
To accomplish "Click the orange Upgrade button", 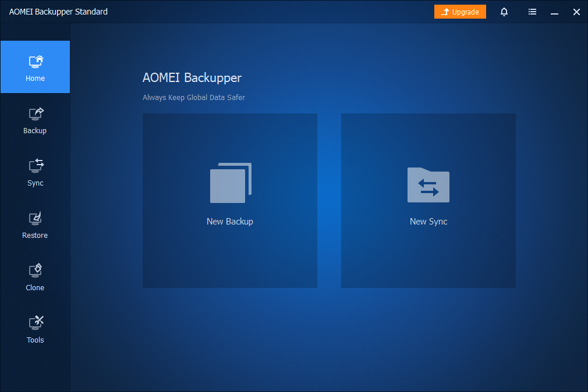I will coord(460,12).
